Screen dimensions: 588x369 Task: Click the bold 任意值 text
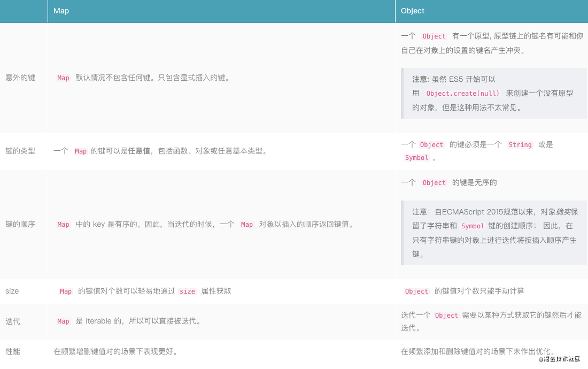138,151
